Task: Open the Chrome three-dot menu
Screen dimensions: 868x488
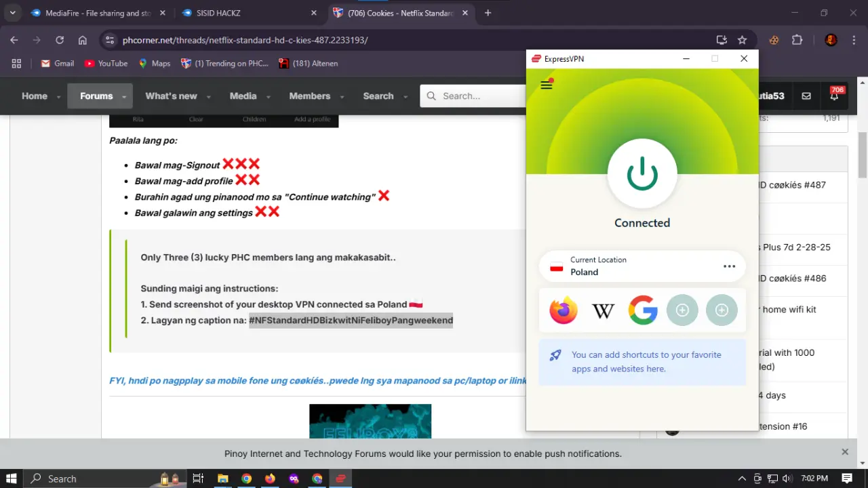Action: pyautogui.click(x=854, y=40)
